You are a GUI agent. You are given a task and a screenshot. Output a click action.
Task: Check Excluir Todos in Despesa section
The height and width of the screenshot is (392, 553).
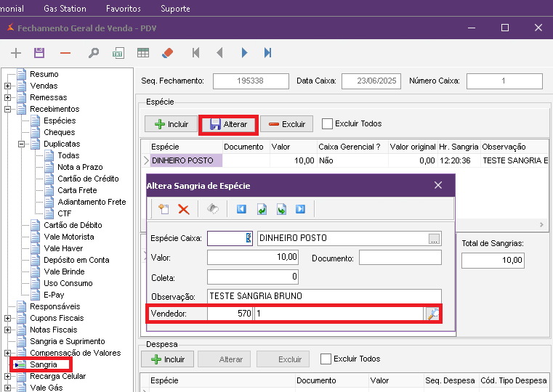[x=326, y=359]
